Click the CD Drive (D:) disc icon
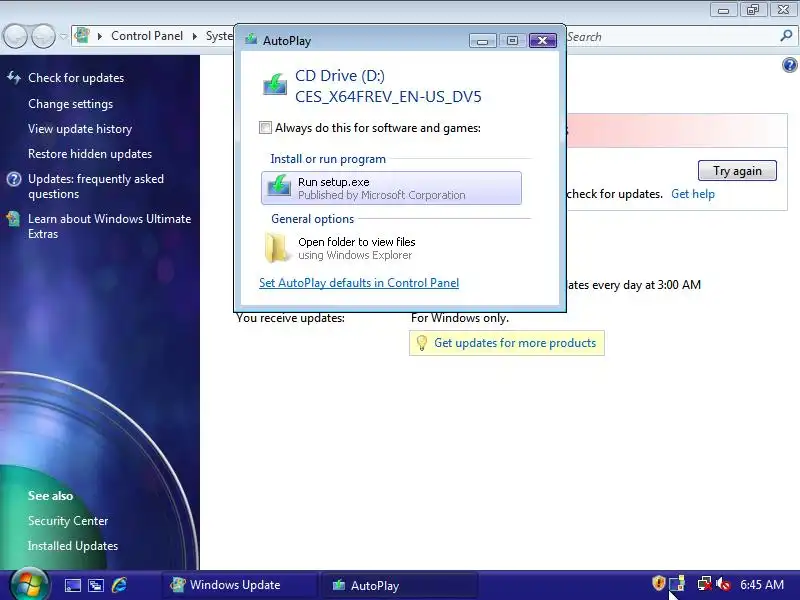The width and height of the screenshot is (800, 600). [275, 84]
